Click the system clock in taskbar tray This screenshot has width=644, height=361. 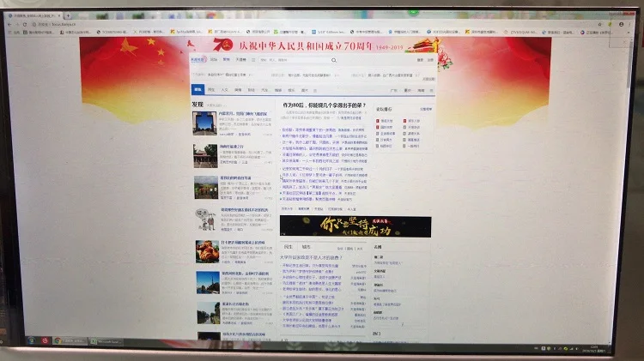click(594, 349)
